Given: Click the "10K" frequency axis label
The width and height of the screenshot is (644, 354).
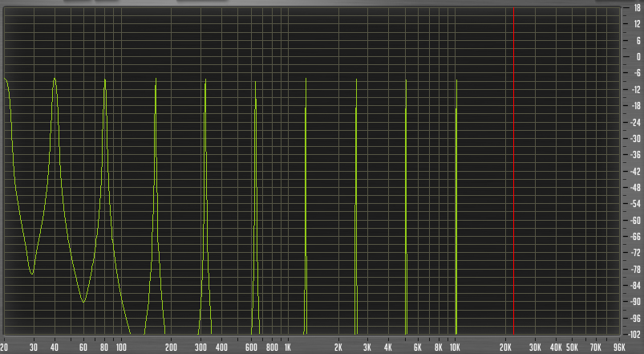Looking at the screenshot, I should pyautogui.click(x=455, y=348).
